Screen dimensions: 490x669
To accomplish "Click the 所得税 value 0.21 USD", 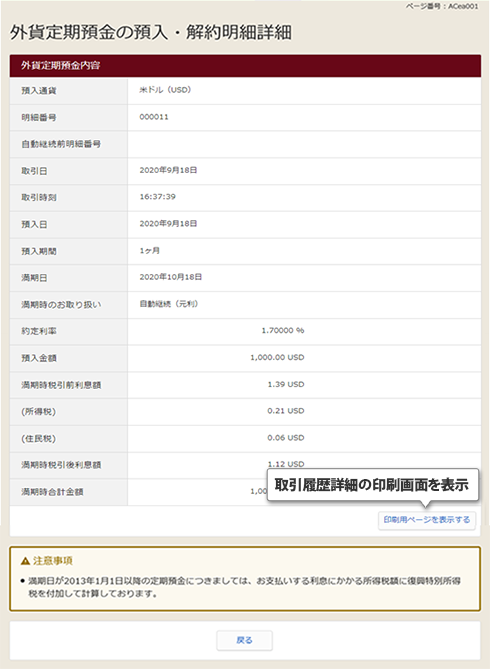I will (286, 411).
